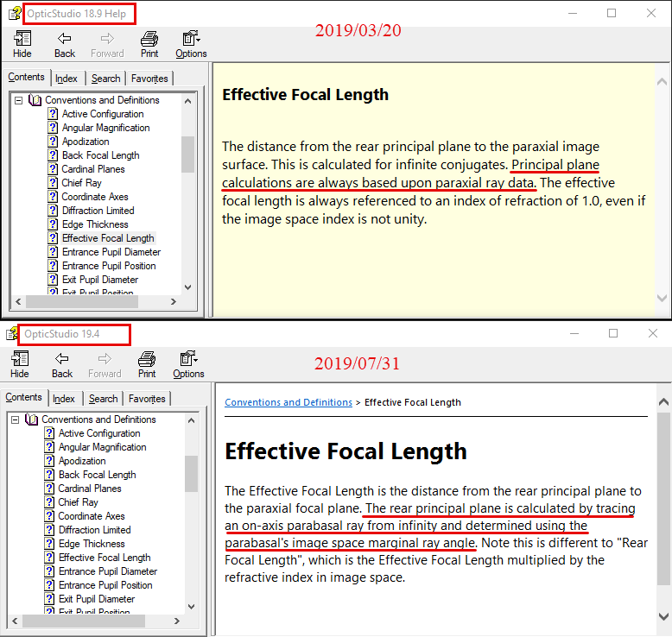The height and width of the screenshot is (637, 672).
Task: Open Cardinal Planes topic in 18.9 window
Action: pos(93,169)
